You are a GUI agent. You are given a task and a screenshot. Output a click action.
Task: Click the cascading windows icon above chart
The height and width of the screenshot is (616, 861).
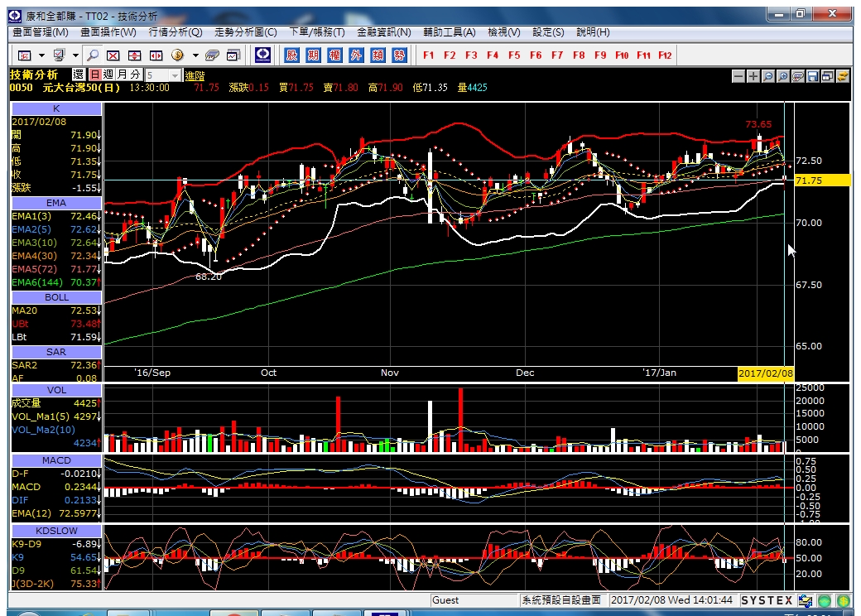pos(828,76)
